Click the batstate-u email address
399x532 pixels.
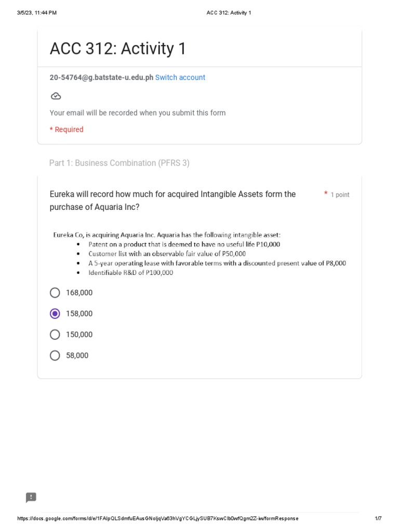101,77
